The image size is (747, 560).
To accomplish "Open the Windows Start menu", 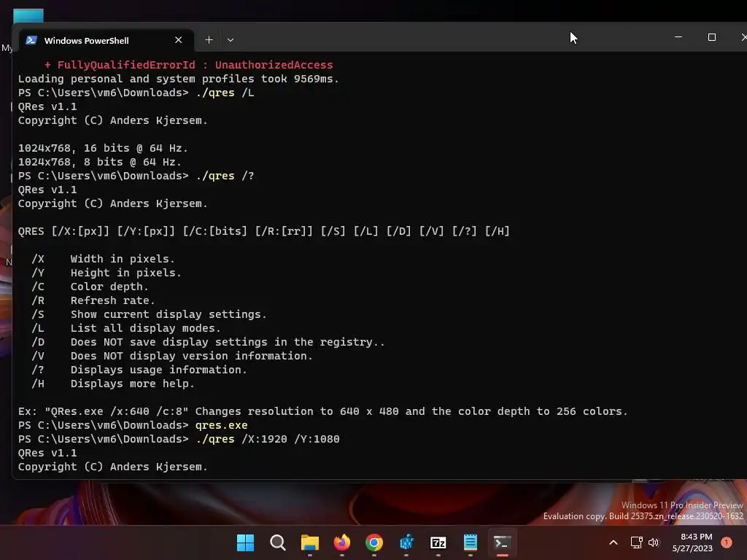I will click(x=245, y=542).
